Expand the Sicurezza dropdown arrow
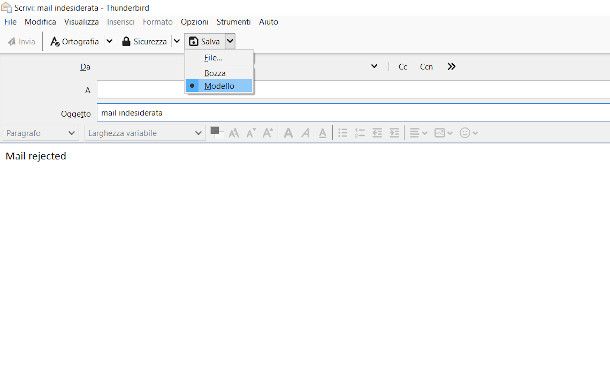 [177, 41]
